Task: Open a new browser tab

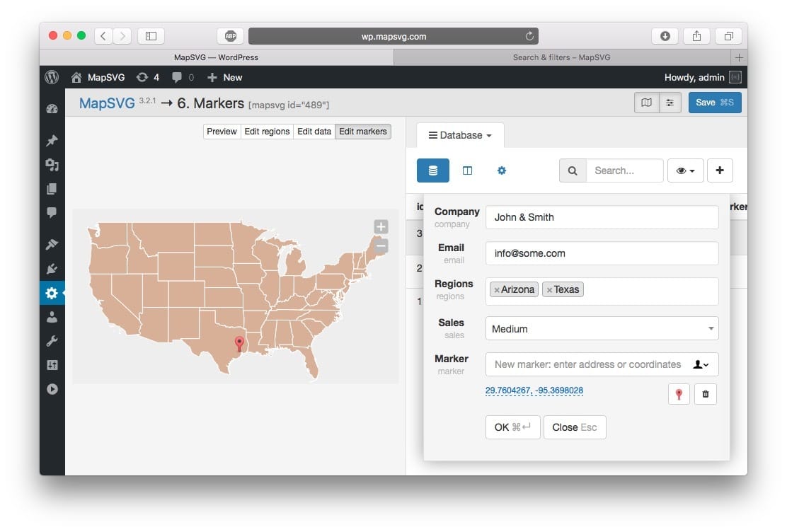Action: click(x=739, y=57)
